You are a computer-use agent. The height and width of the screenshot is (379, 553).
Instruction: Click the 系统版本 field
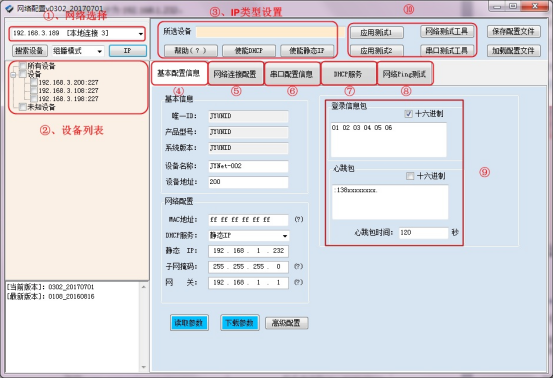(248, 148)
